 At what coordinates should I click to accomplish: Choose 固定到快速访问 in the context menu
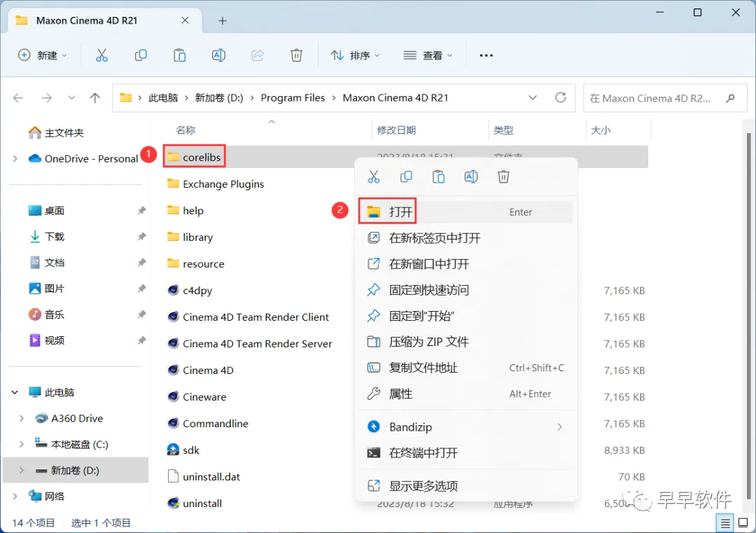tap(465, 290)
